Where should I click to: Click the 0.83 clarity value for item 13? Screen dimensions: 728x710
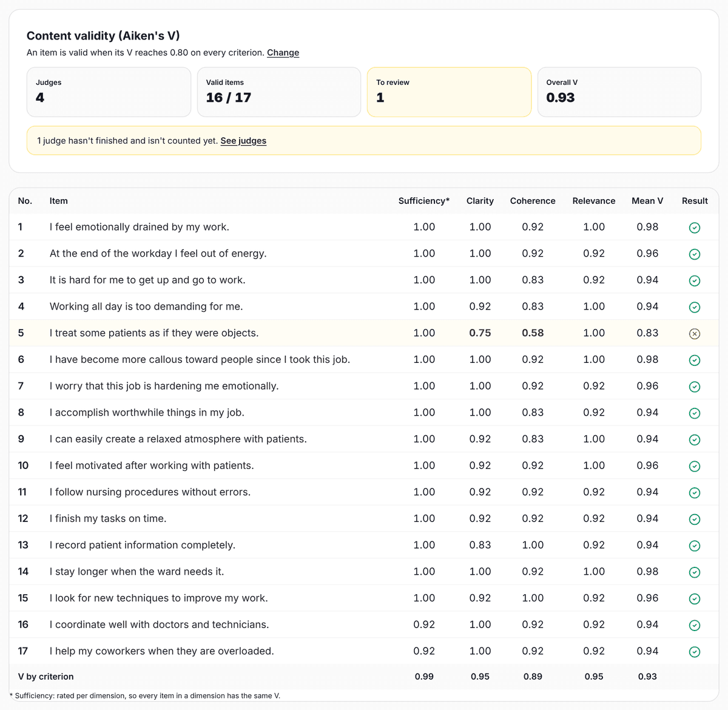480,545
